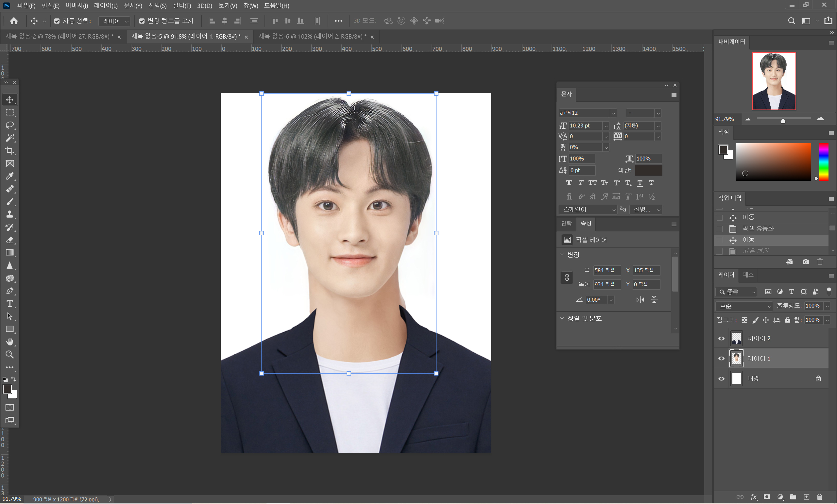Open the 필터(T) menu

coord(182,6)
